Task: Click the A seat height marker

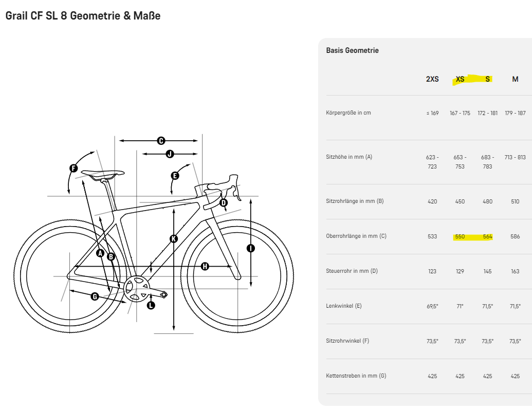Action: click(100, 253)
